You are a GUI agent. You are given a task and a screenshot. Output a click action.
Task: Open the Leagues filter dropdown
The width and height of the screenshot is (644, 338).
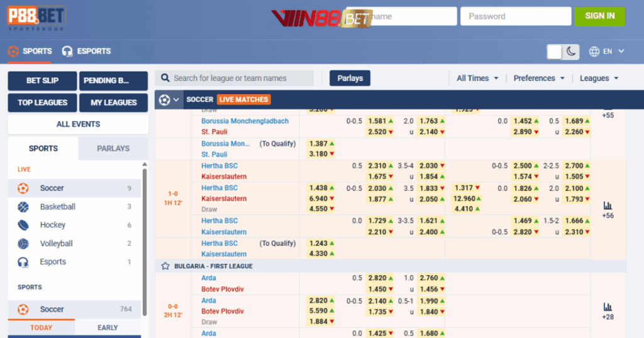coord(599,78)
